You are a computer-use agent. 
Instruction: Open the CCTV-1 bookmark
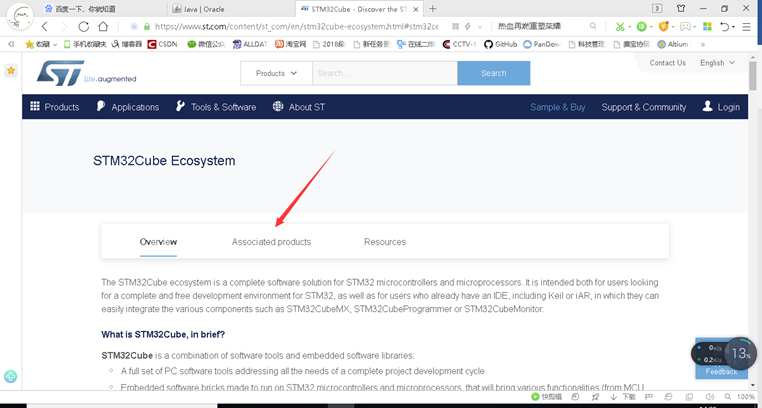click(x=460, y=44)
